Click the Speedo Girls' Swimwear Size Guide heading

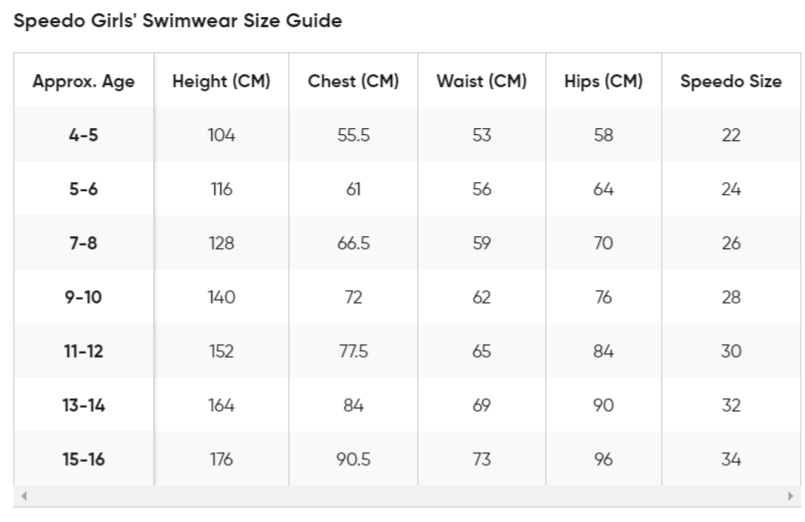coord(178,21)
